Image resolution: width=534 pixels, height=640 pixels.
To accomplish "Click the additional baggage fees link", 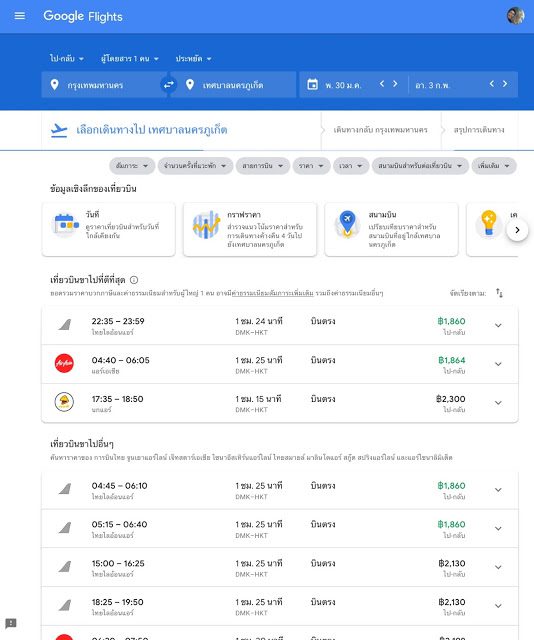I will (x=273, y=293).
